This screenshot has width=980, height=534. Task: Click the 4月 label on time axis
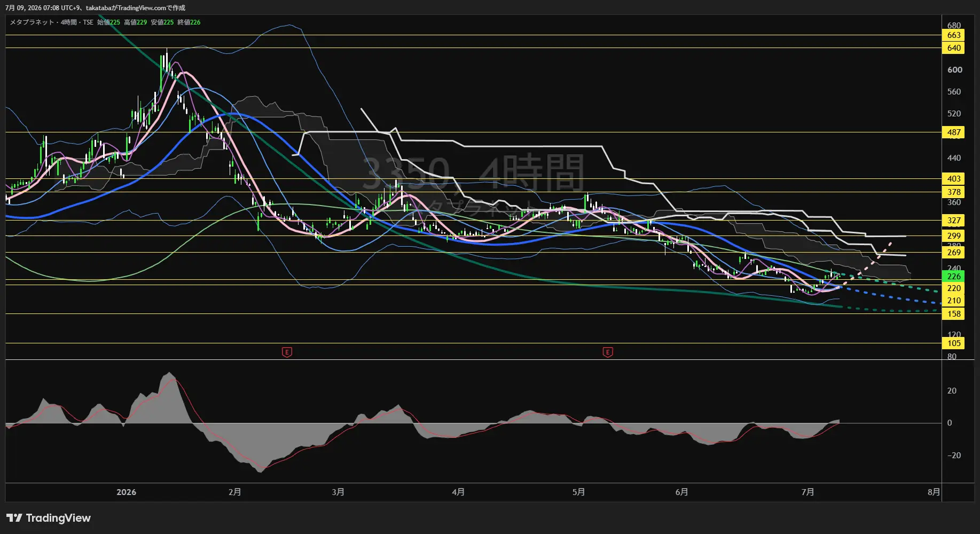[x=458, y=492]
